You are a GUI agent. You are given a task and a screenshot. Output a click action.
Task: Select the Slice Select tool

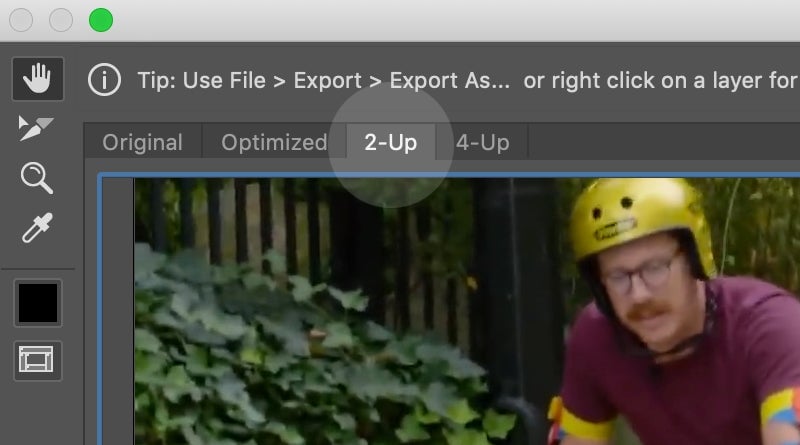(x=35, y=128)
